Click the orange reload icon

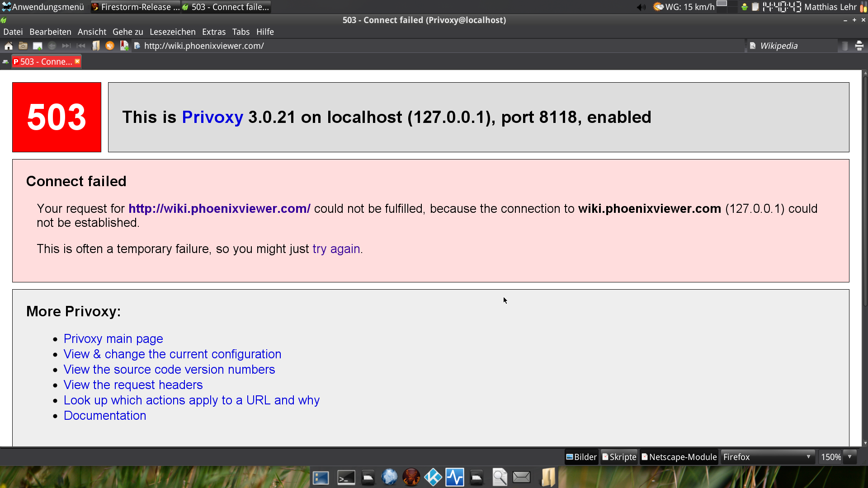pos(110,46)
